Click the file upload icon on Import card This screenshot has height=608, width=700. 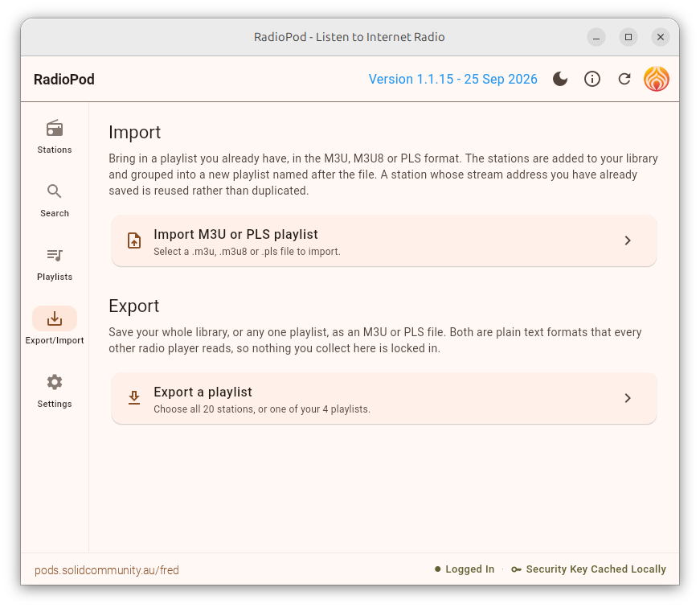point(134,240)
